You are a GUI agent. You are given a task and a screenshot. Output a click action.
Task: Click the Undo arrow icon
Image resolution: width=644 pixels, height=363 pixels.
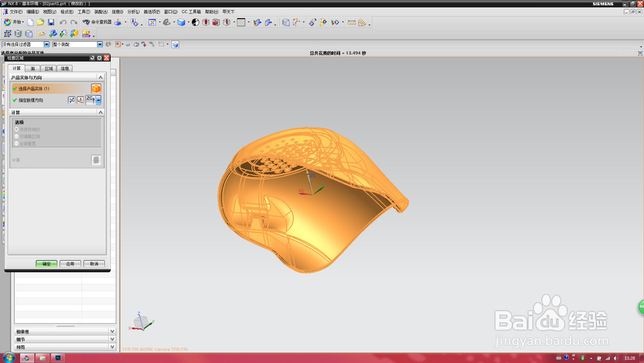point(63,22)
